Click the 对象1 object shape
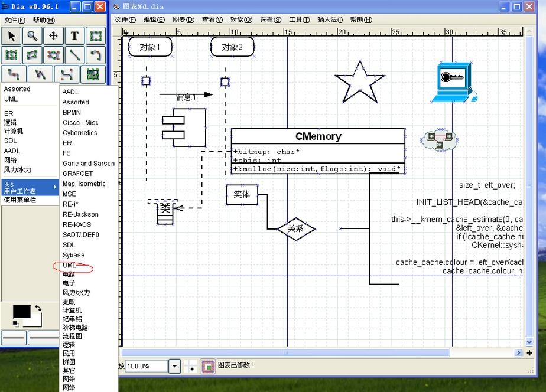The image size is (546, 392). tap(150, 47)
